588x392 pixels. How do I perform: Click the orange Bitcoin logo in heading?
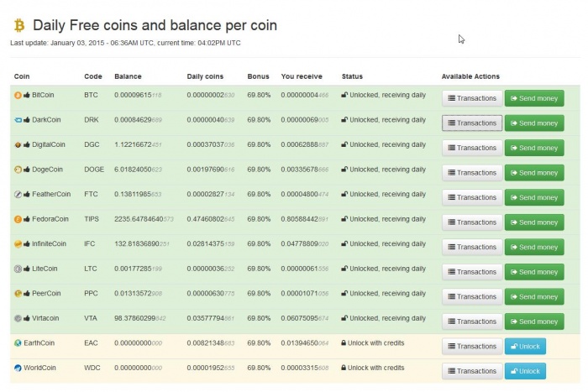pyautogui.click(x=19, y=26)
